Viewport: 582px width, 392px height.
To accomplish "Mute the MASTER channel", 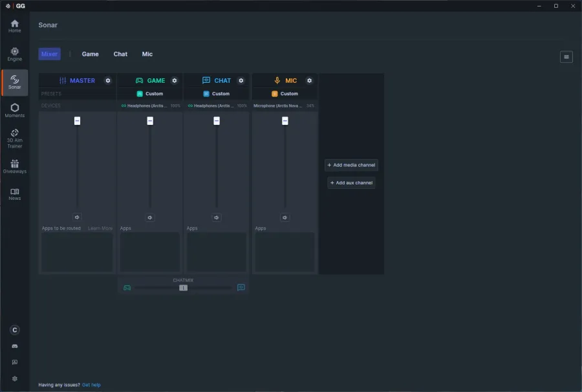I will pos(77,217).
